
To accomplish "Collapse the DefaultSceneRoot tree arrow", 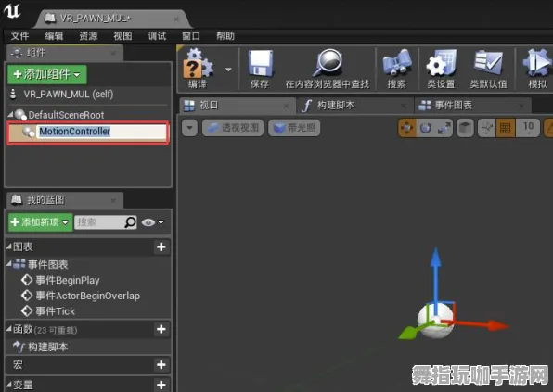I will click(10, 115).
